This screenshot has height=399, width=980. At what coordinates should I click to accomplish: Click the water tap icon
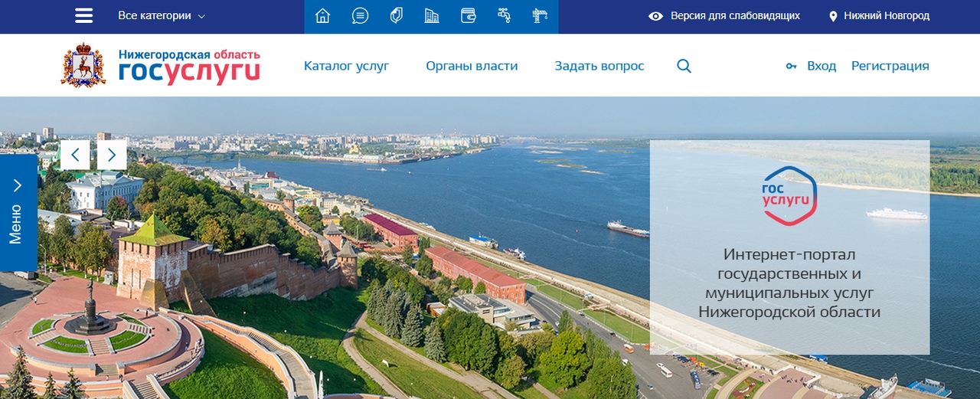click(x=504, y=16)
